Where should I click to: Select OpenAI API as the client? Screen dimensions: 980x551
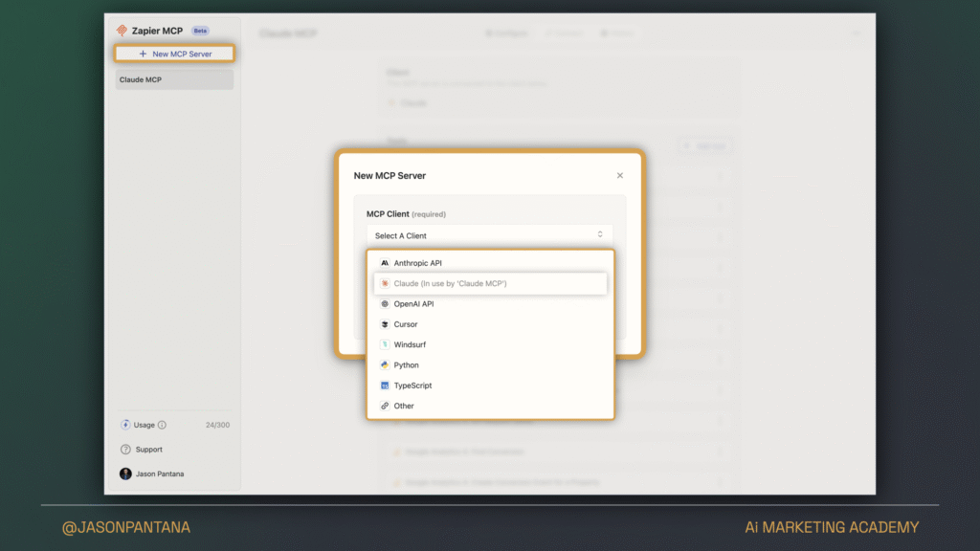490,304
